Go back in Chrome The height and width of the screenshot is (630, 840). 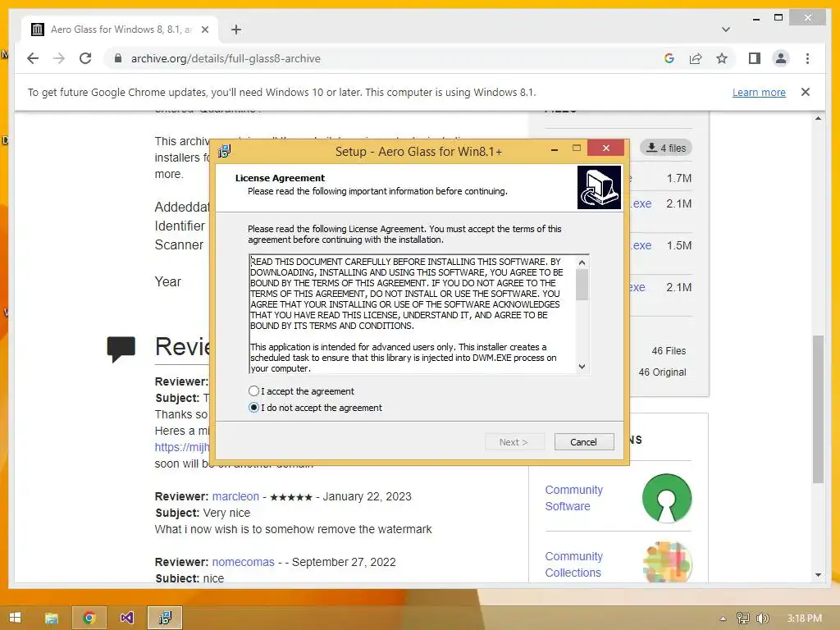[33, 58]
